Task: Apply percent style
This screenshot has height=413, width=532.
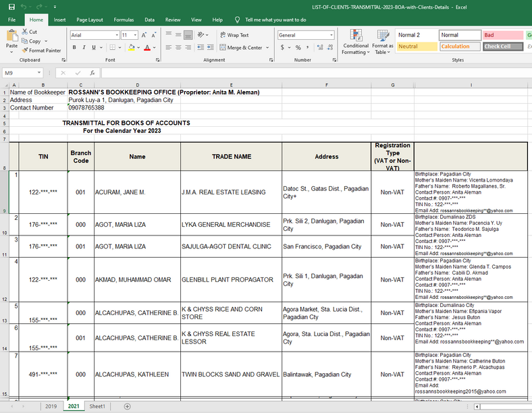Action: [298, 47]
